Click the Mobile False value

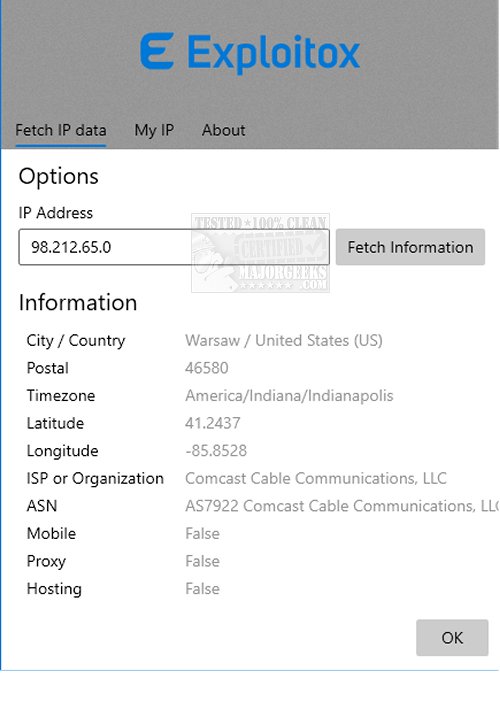(202, 534)
